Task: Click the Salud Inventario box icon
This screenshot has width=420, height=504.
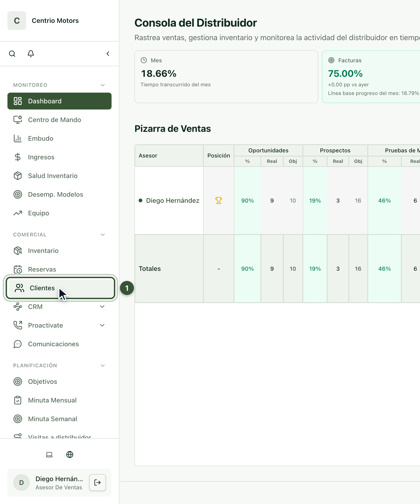Action: [17, 176]
